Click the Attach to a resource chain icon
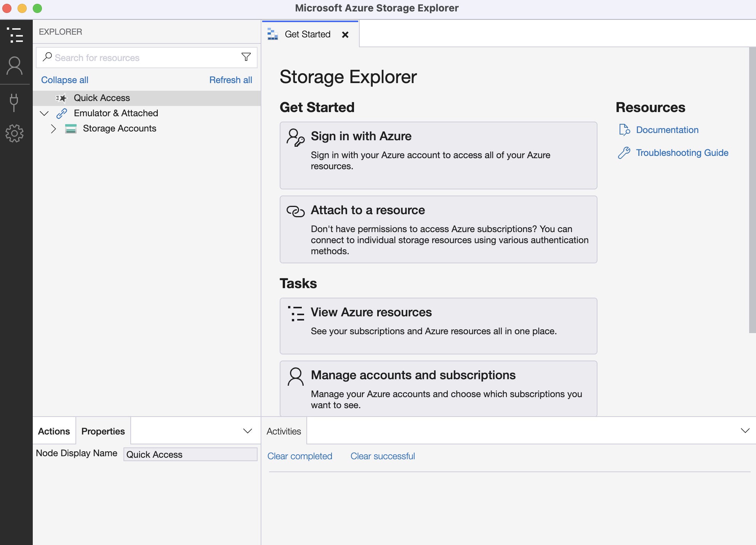This screenshot has height=545, width=756. [x=295, y=211]
